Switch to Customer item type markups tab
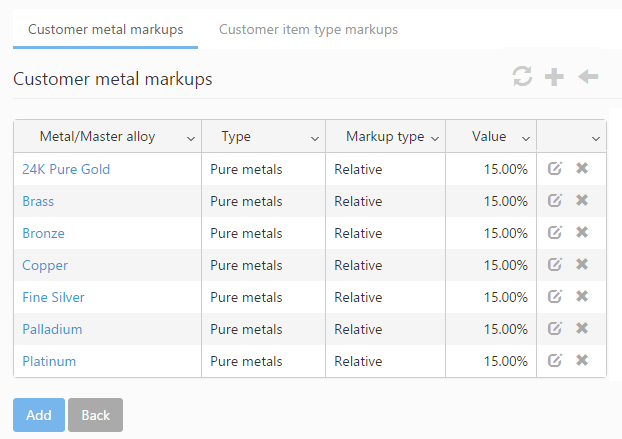The height and width of the screenshot is (439, 622). coord(308,29)
